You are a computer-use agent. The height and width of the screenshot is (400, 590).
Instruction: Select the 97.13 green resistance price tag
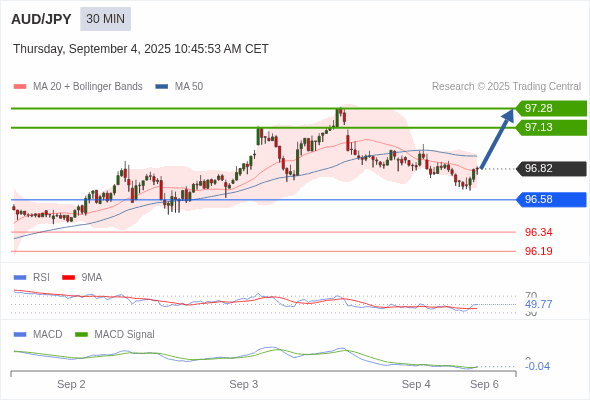point(551,128)
